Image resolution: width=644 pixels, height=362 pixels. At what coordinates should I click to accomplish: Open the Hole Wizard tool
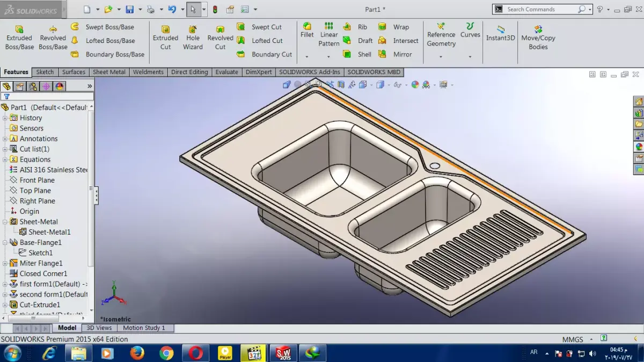[x=193, y=38]
